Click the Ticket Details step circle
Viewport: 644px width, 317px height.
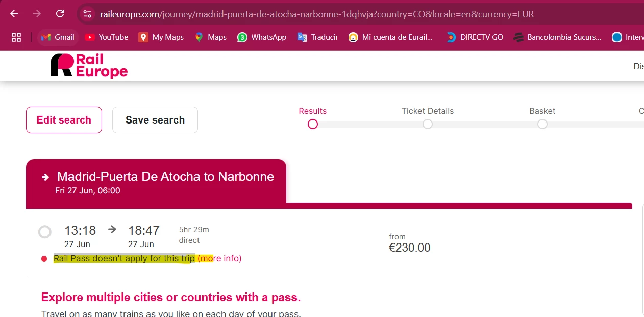tap(428, 124)
